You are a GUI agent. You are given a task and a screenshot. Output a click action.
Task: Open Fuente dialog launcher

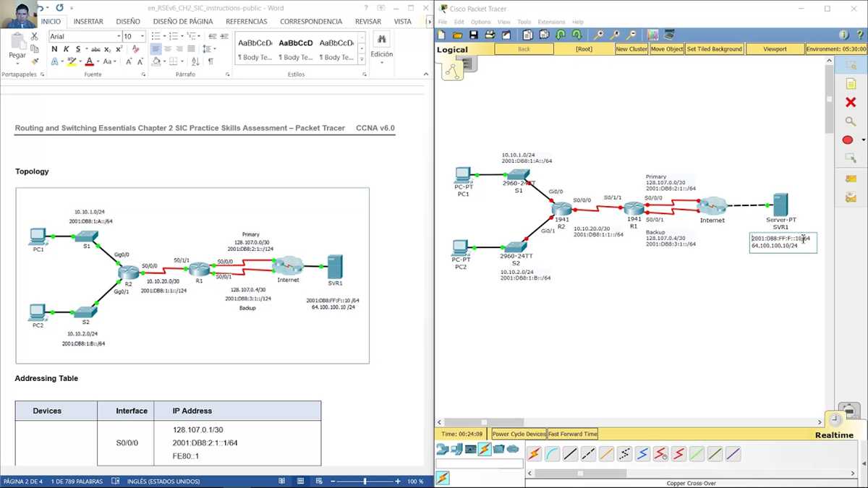pos(143,74)
